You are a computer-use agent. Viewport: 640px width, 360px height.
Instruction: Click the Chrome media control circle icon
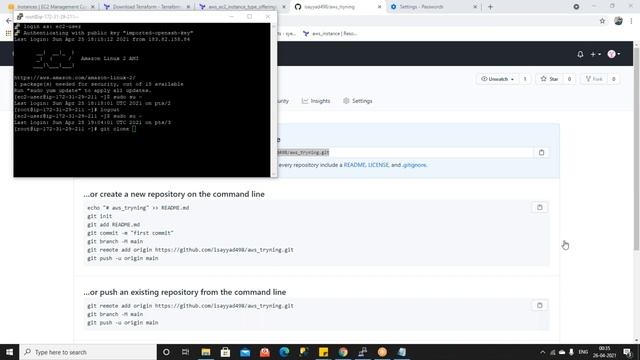point(576,7)
